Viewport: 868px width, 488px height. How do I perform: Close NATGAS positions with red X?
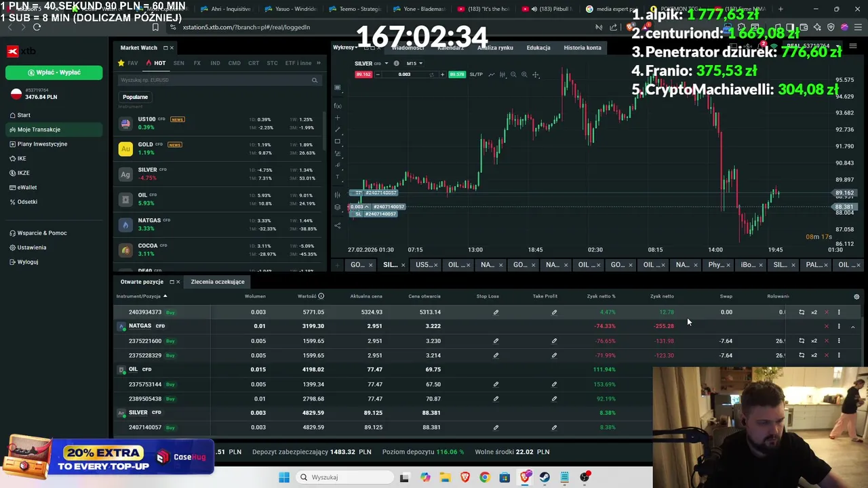(826, 326)
